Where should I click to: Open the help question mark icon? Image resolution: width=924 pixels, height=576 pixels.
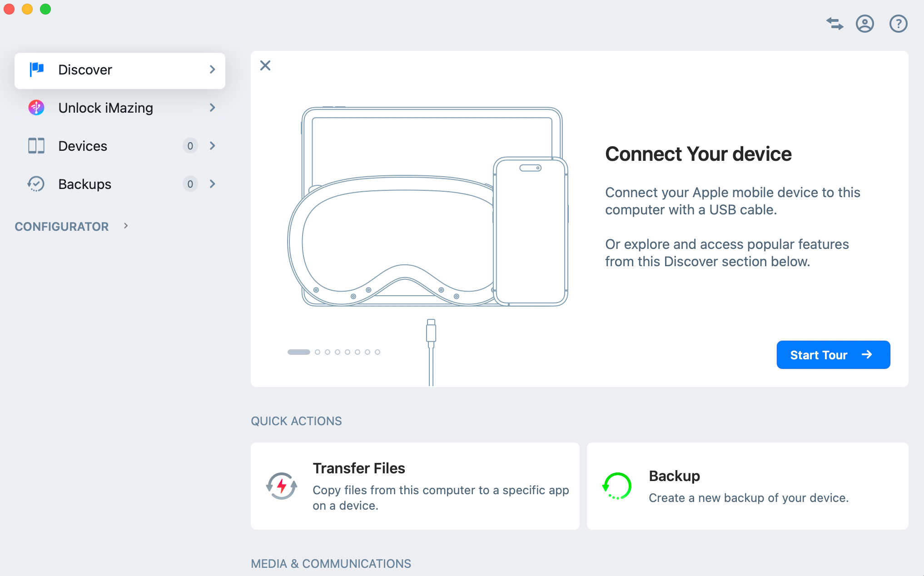[x=898, y=24]
